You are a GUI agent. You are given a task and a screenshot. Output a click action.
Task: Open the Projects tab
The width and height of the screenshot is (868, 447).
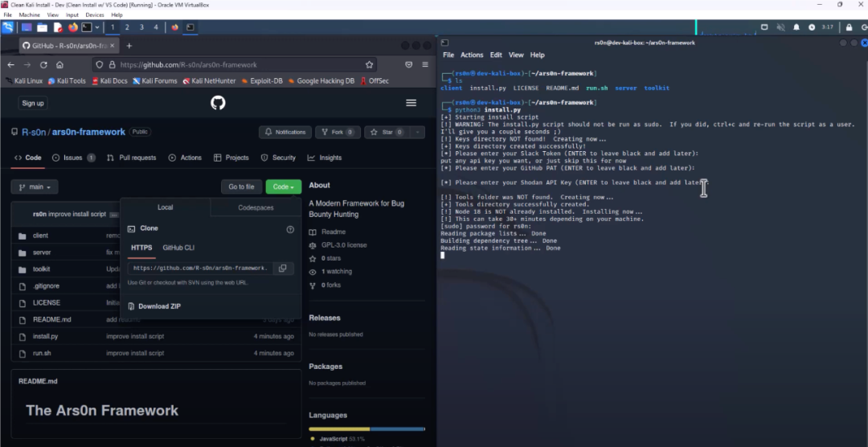click(231, 158)
